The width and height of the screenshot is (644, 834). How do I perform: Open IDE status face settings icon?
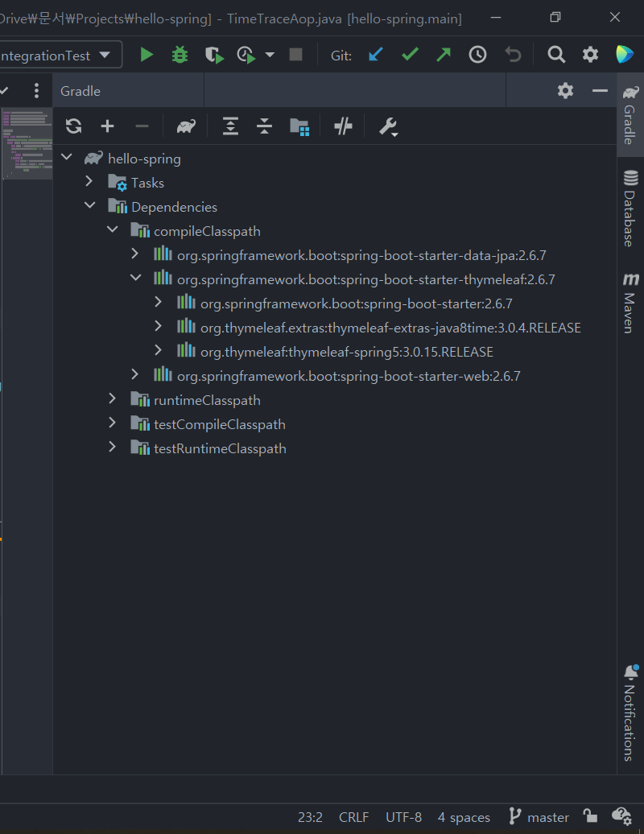[x=621, y=816]
